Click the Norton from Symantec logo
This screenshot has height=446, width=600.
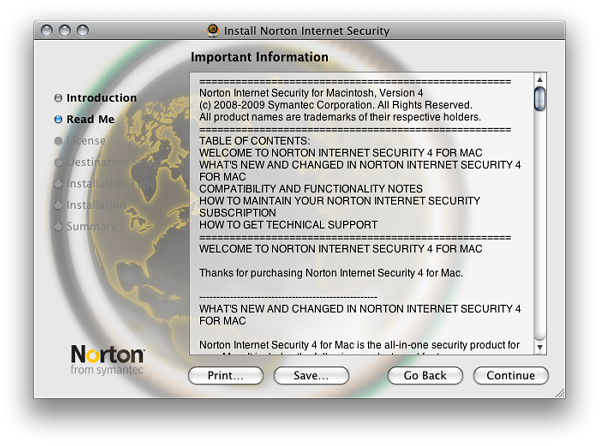click(x=108, y=360)
